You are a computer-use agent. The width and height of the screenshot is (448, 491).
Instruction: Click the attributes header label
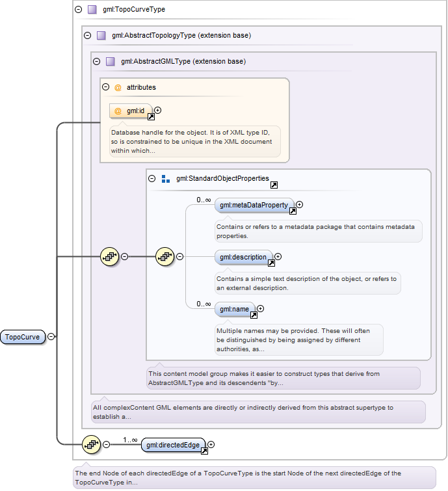[x=141, y=87]
